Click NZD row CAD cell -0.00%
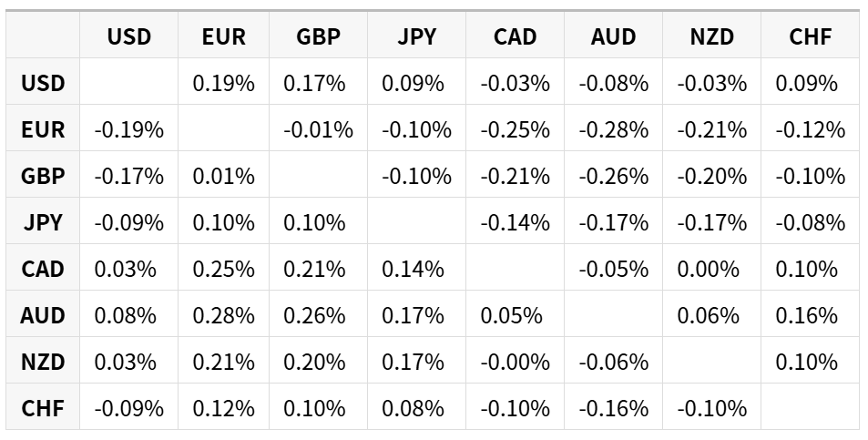This screenshot has height=440, width=868. tap(515, 361)
